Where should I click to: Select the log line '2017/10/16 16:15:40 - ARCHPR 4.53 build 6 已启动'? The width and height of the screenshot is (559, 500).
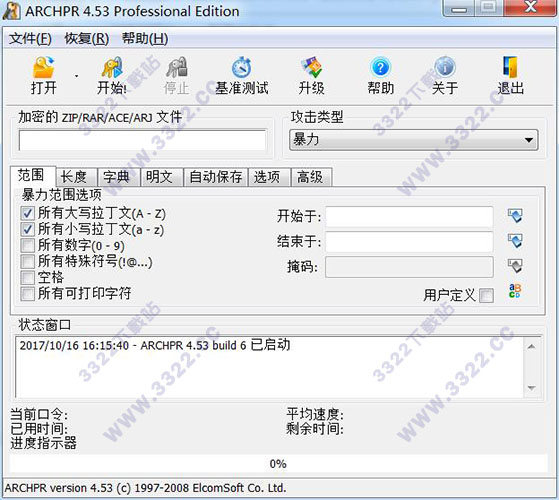tap(155, 345)
